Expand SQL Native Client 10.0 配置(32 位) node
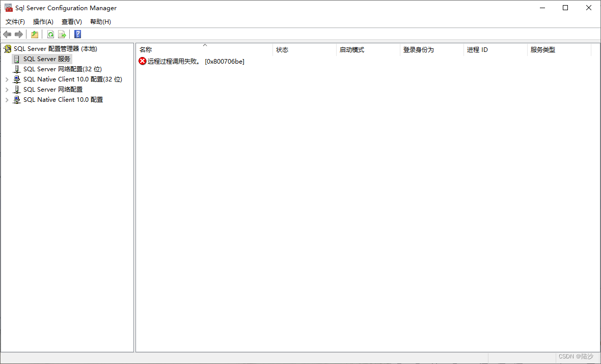 7,79
